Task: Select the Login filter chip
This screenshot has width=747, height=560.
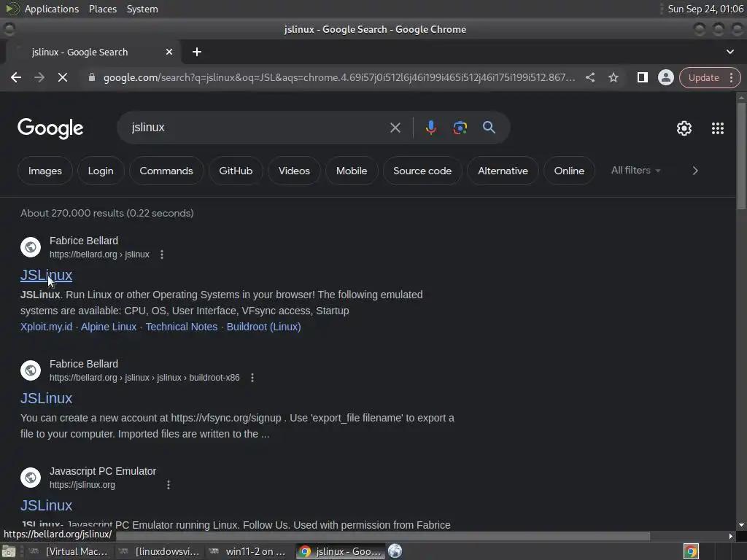Action: 101,171
